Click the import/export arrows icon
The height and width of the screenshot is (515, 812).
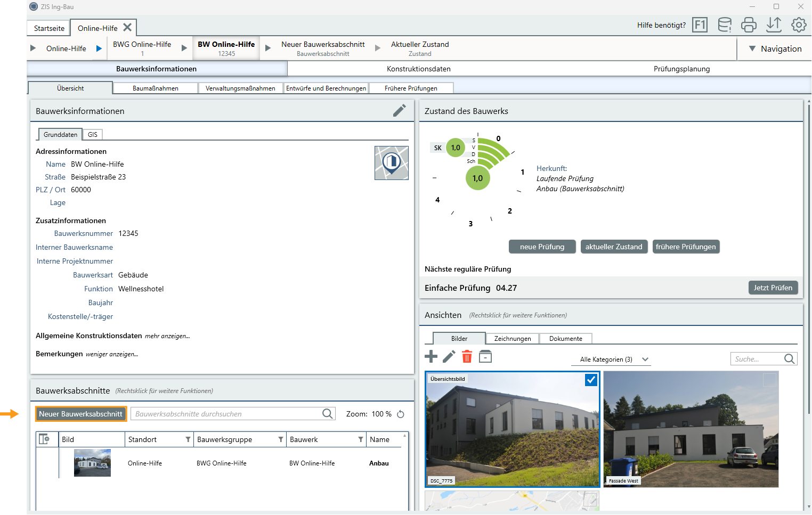[x=774, y=24]
